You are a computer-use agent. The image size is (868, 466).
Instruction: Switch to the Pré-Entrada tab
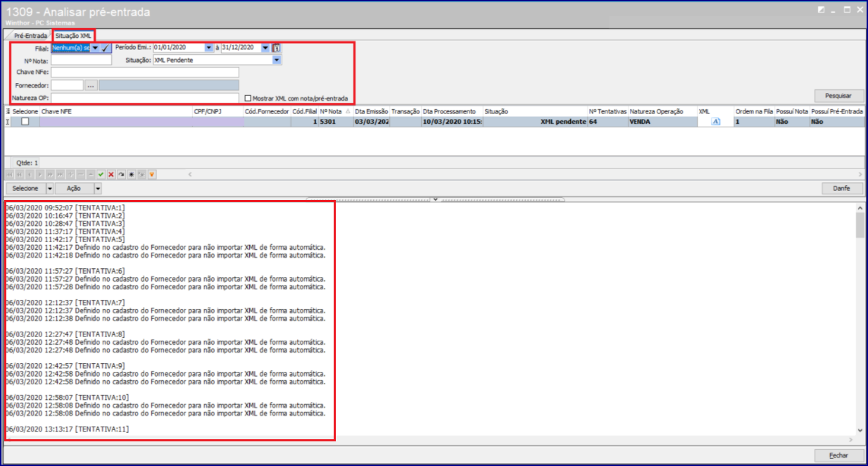coord(30,36)
